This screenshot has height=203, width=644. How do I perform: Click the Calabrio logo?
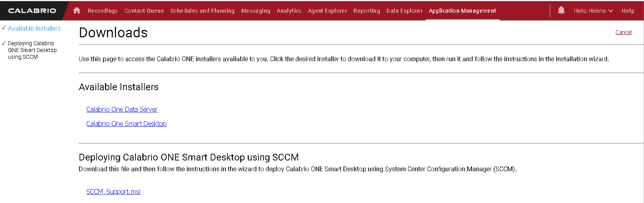tap(32, 11)
